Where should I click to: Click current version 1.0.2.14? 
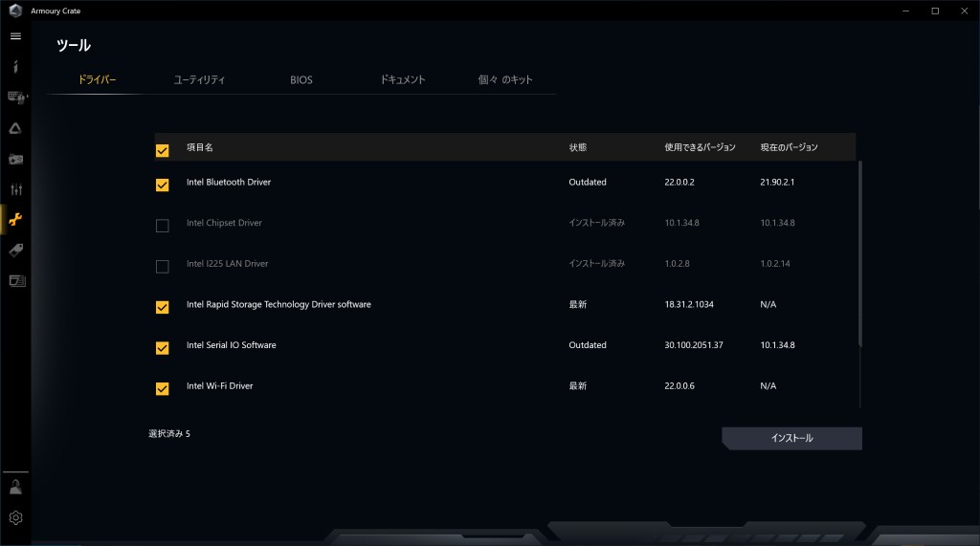coord(775,264)
